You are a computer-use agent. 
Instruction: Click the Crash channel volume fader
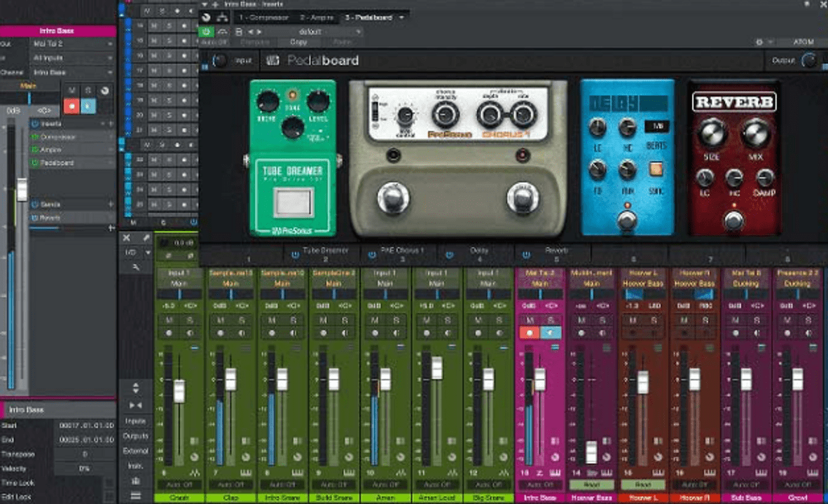(x=179, y=391)
